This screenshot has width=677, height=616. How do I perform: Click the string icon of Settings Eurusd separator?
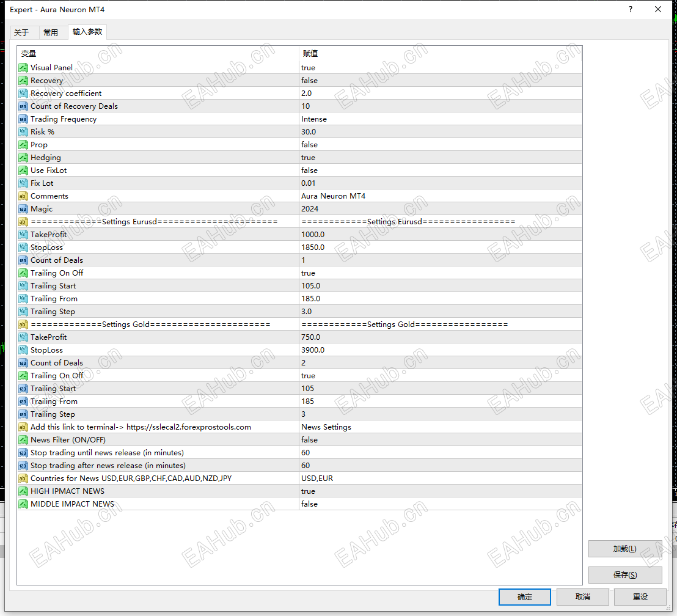[23, 222]
